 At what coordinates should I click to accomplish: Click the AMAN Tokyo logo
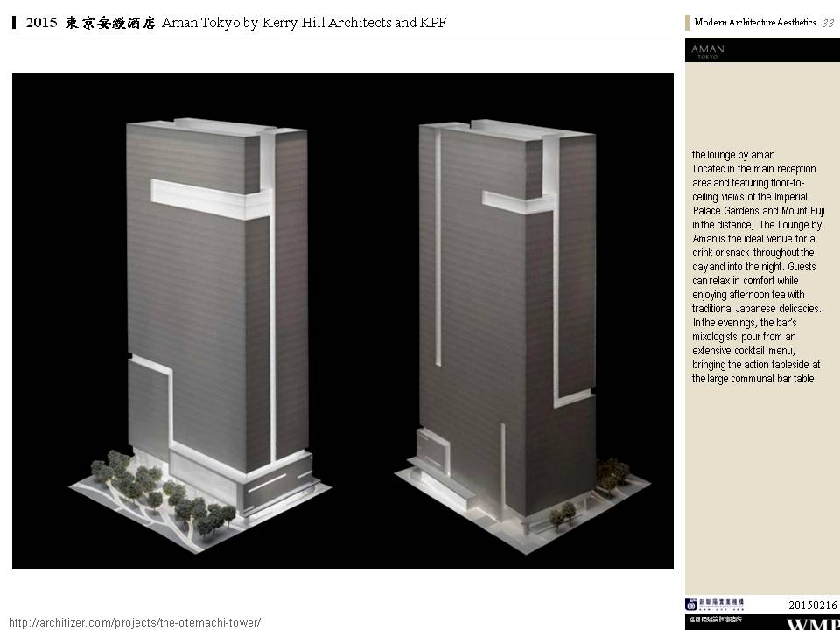pos(707,51)
